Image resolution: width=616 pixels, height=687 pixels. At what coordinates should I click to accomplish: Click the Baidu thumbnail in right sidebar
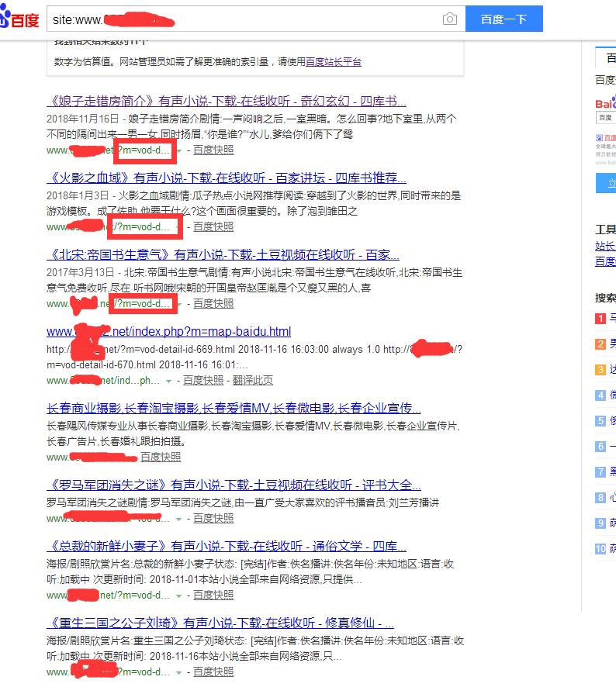[605, 128]
